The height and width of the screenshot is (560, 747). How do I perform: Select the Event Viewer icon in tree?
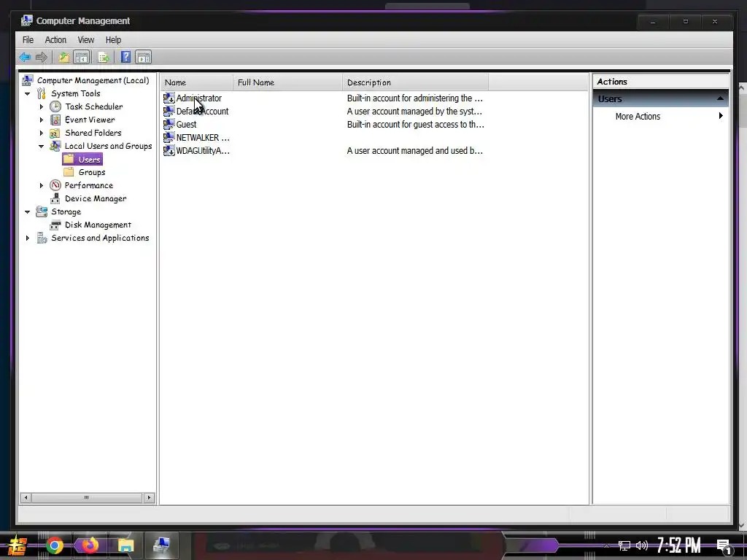55,120
